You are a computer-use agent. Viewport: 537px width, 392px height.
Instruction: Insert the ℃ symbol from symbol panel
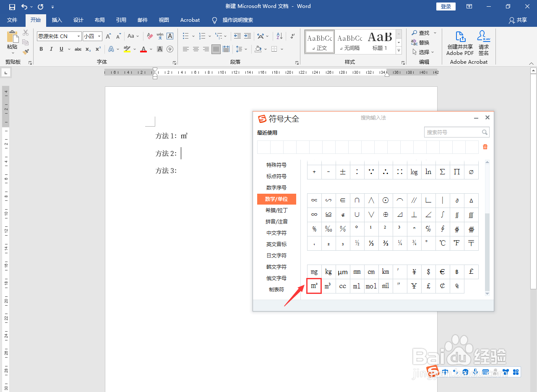pyautogui.click(x=443, y=243)
